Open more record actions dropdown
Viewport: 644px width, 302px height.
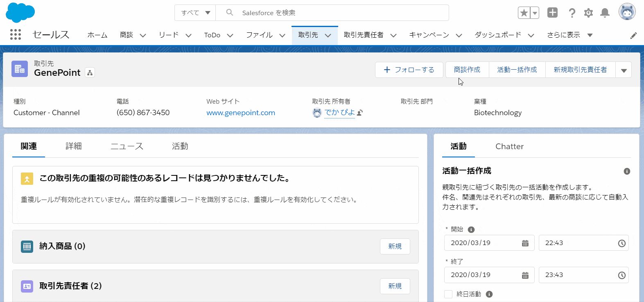(x=624, y=70)
